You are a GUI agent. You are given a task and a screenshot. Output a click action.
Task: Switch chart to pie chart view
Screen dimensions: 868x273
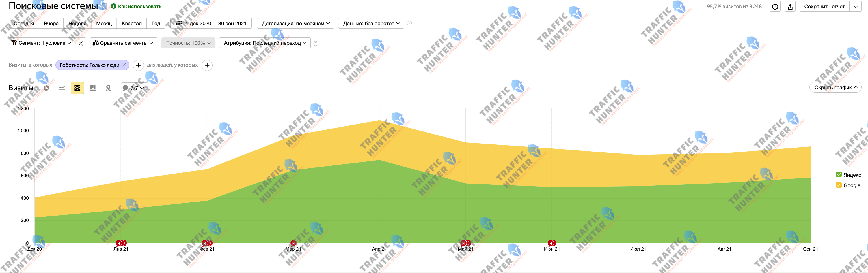(46, 88)
